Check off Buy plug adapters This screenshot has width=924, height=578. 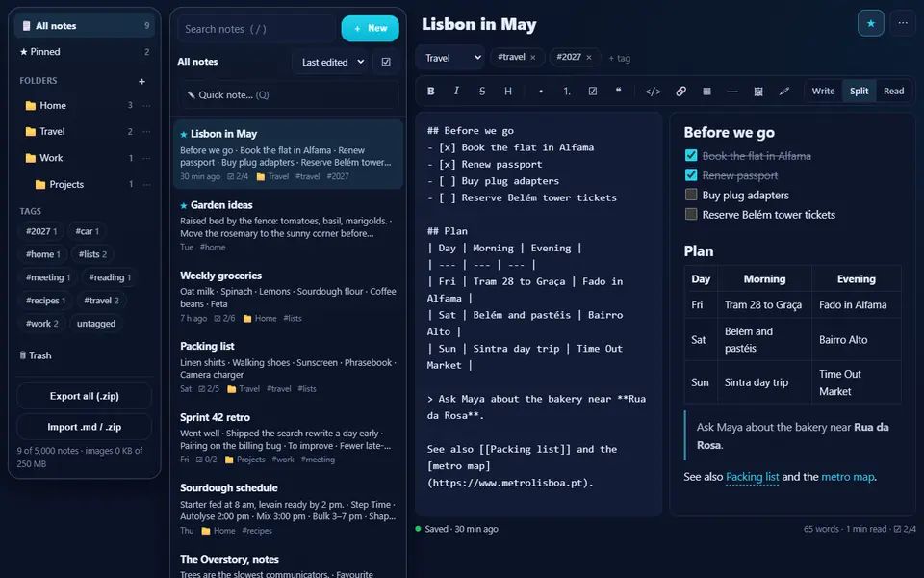point(691,195)
